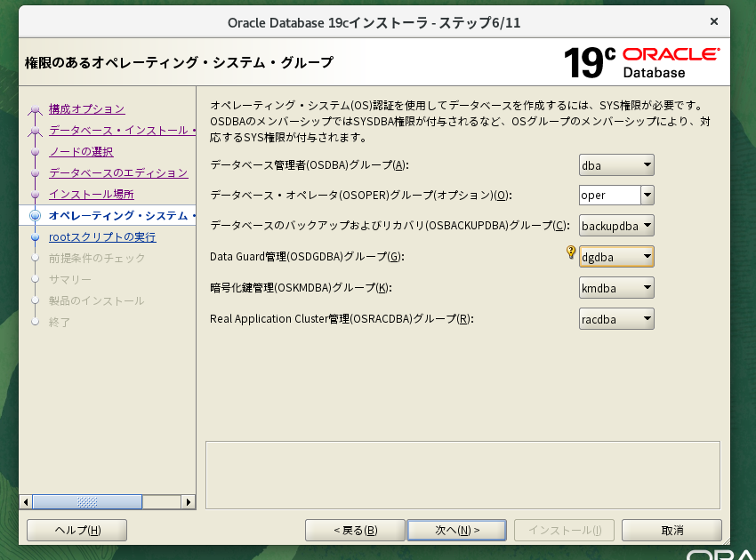Go to the データベースのエディション step
The width and height of the screenshot is (756, 560).
click(118, 173)
